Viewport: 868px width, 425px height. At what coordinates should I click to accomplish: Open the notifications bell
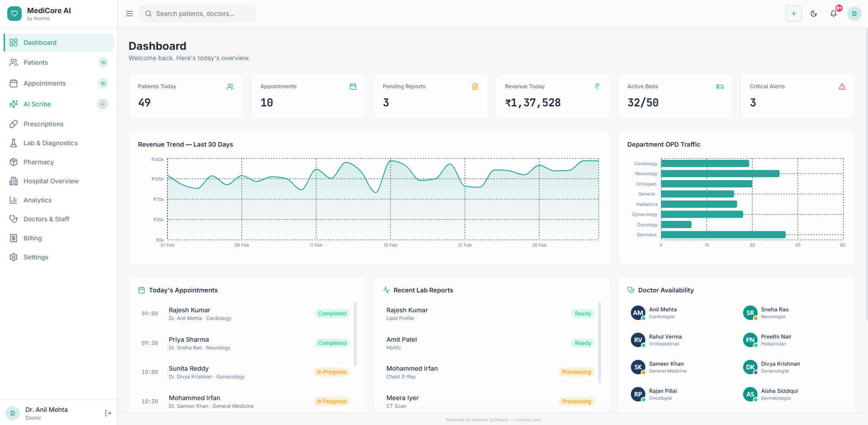pyautogui.click(x=834, y=14)
